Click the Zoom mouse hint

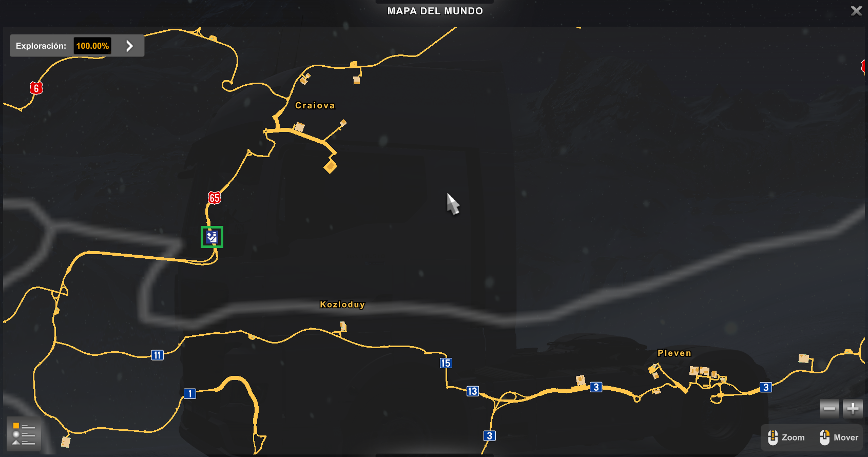786,437
